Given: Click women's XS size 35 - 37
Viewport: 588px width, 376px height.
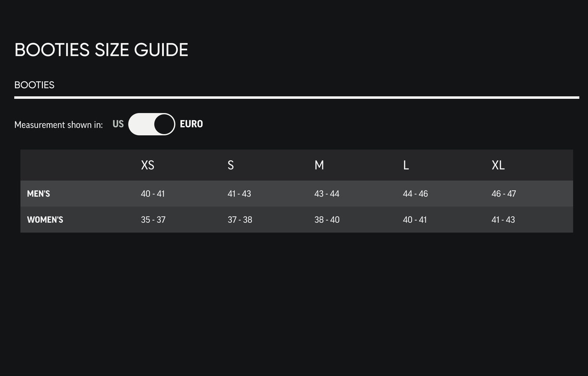Looking at the screenshot, I should 153,220.
